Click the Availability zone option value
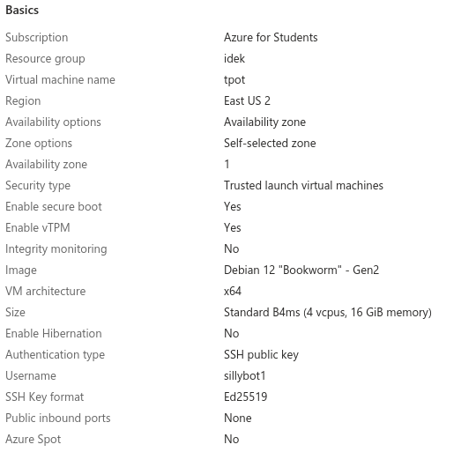Screen dimensions: 476x452 264,122
